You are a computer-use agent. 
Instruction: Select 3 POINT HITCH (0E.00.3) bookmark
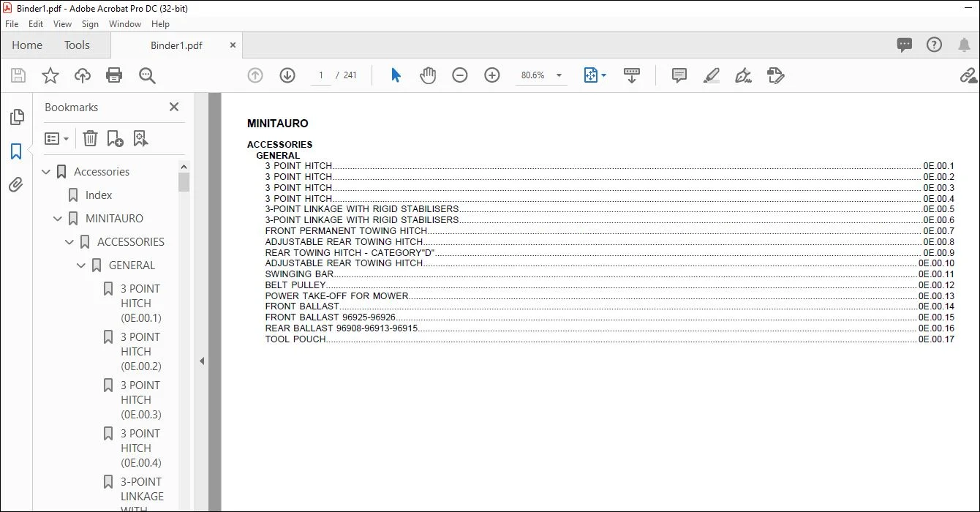(x=141, y=400)
